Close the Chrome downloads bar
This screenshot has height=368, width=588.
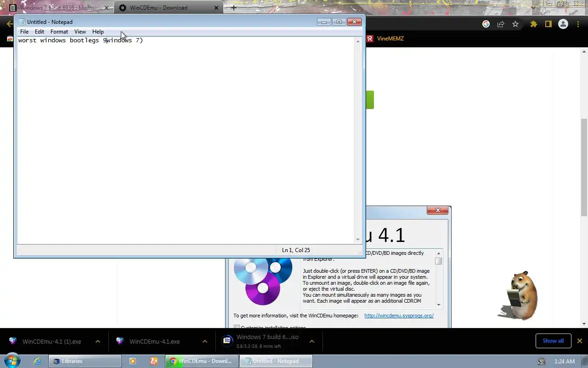(x=579, y=341)
